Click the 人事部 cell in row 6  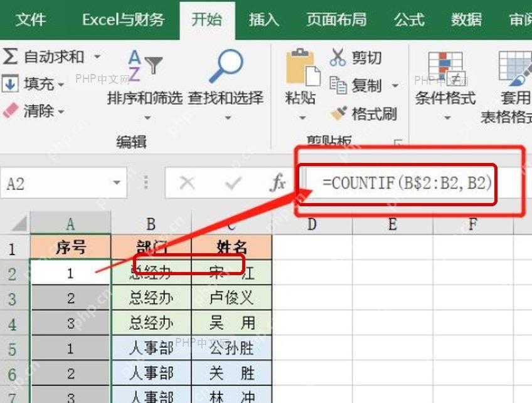click(x=151, y=373)
